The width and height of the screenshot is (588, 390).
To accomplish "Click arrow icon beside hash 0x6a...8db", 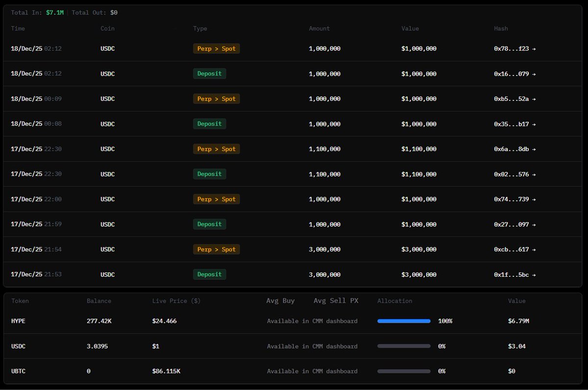I will 534,149.
